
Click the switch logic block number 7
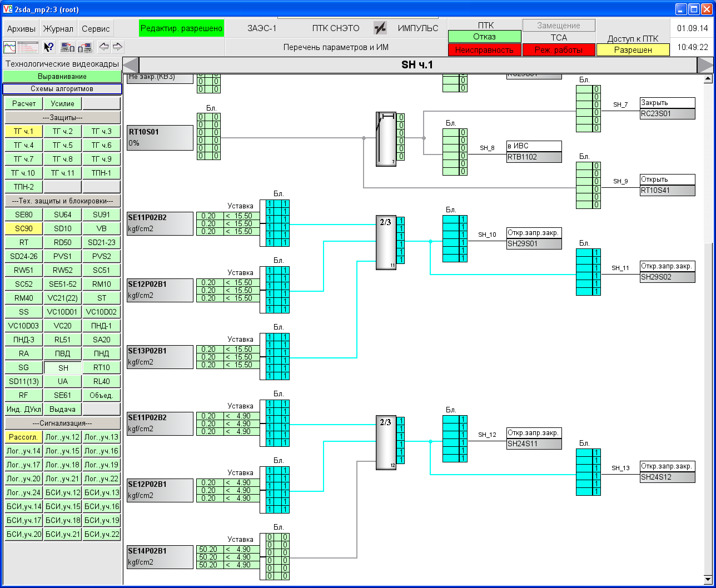pyautogui.click(x=386, y=138)
